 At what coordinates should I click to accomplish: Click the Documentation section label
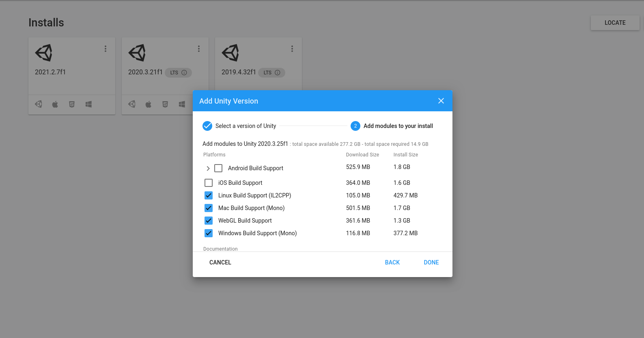tap(220, 249)
